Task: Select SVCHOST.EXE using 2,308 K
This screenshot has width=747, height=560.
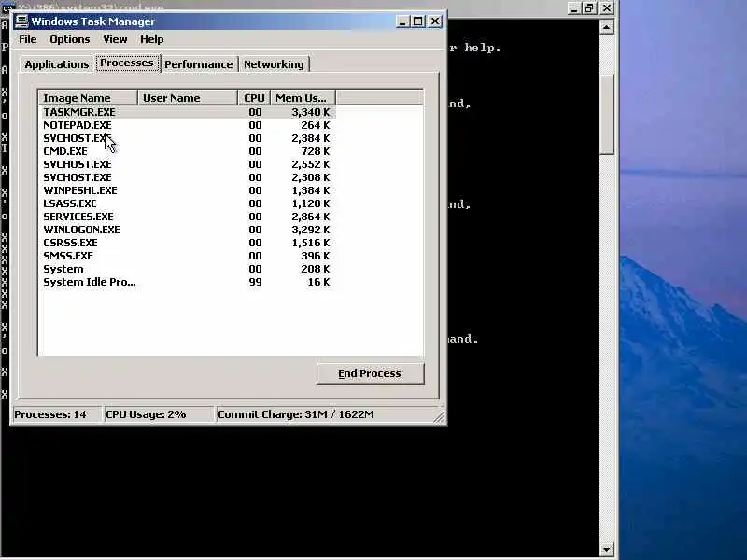Action: 187,177
